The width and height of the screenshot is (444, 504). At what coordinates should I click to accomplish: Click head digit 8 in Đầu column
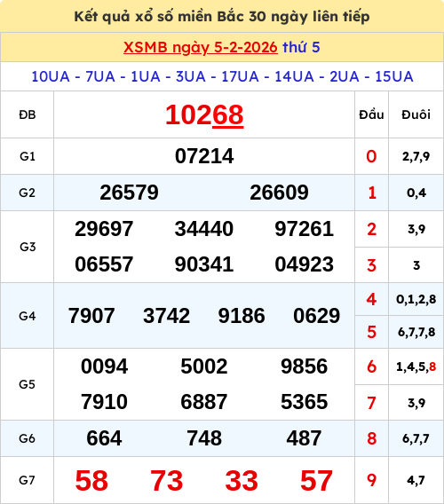(371, 438)
